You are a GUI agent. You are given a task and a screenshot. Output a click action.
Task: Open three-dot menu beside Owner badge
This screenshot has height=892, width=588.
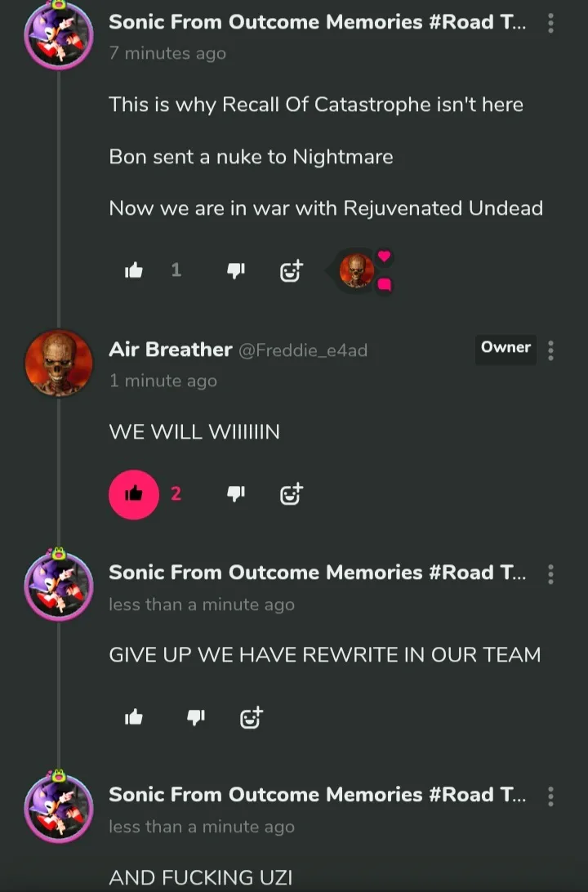tap(550, 350)
